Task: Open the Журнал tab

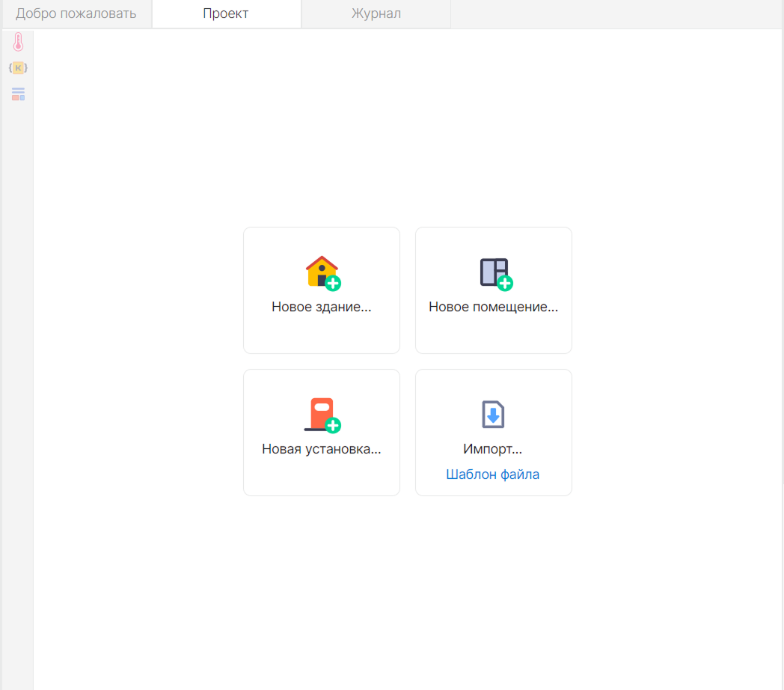Action: point(376,13)
